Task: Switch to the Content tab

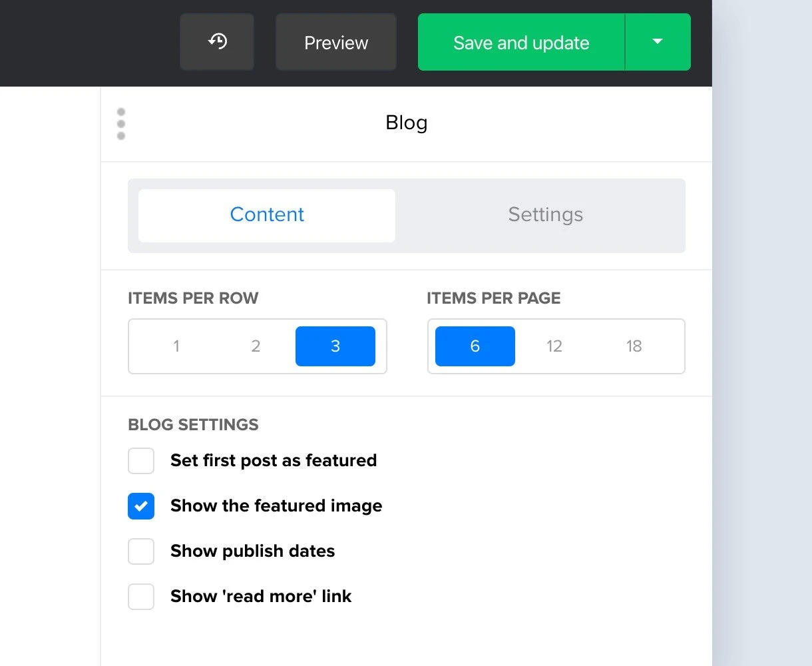Action: tap(267, 215)
